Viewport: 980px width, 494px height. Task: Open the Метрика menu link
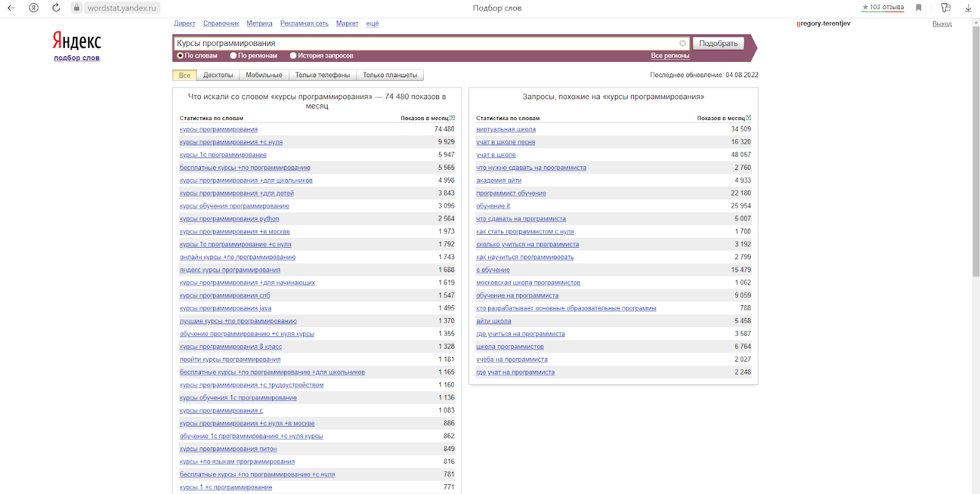(x=260, y=23)
